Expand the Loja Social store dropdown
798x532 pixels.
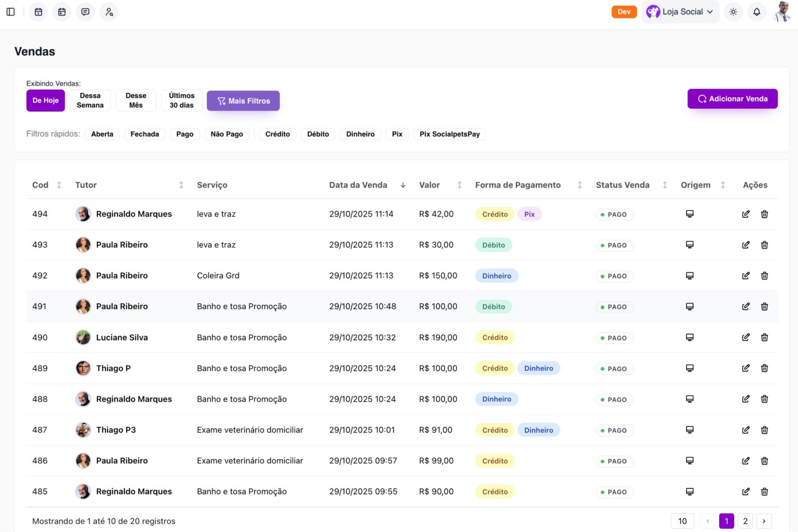click(680, 11)
